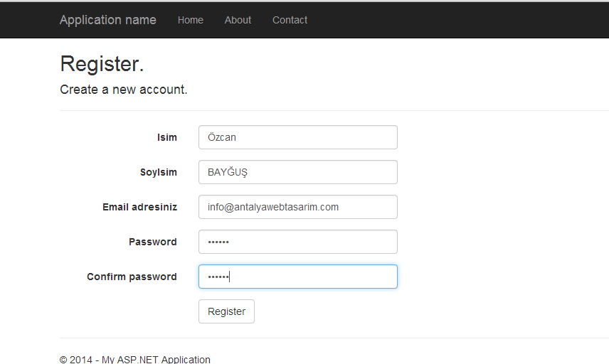Open the Contact navigation link
Viewport: 609px width, 364px height.
tap(290, 20)
